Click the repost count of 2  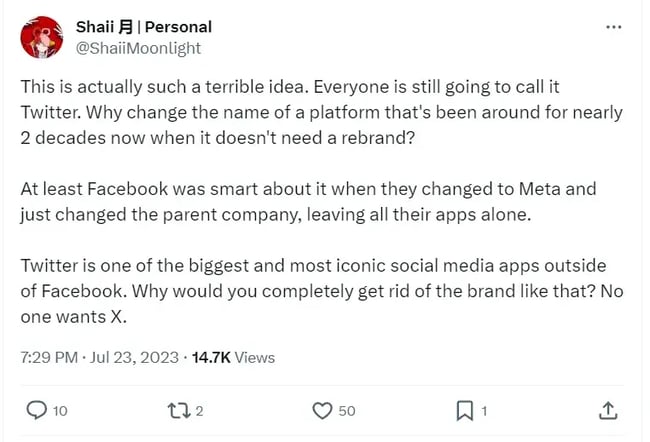coord(200,411)
